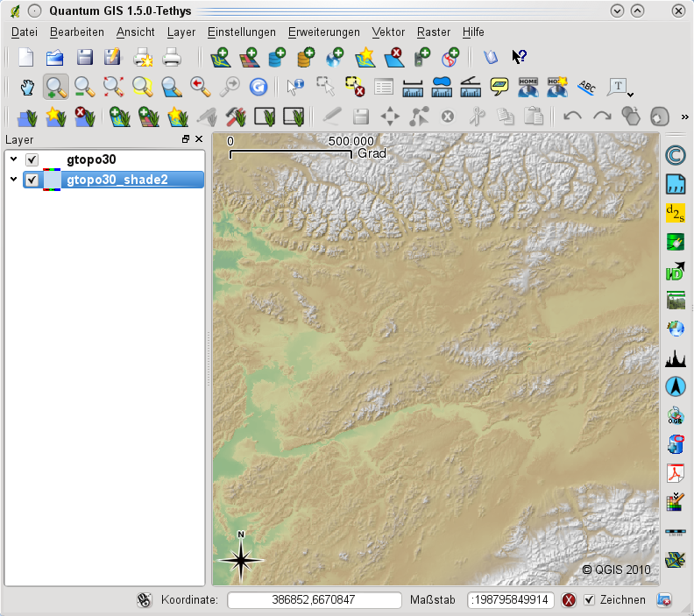
Task: Click the Koordinate input field
Action: [314, 600]
